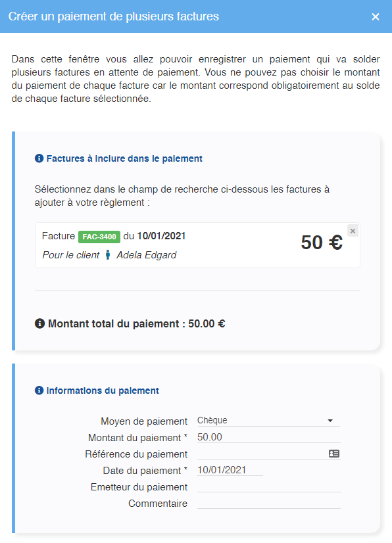
Task: Close the multi-invoice payment dialog
Action: 376,16
